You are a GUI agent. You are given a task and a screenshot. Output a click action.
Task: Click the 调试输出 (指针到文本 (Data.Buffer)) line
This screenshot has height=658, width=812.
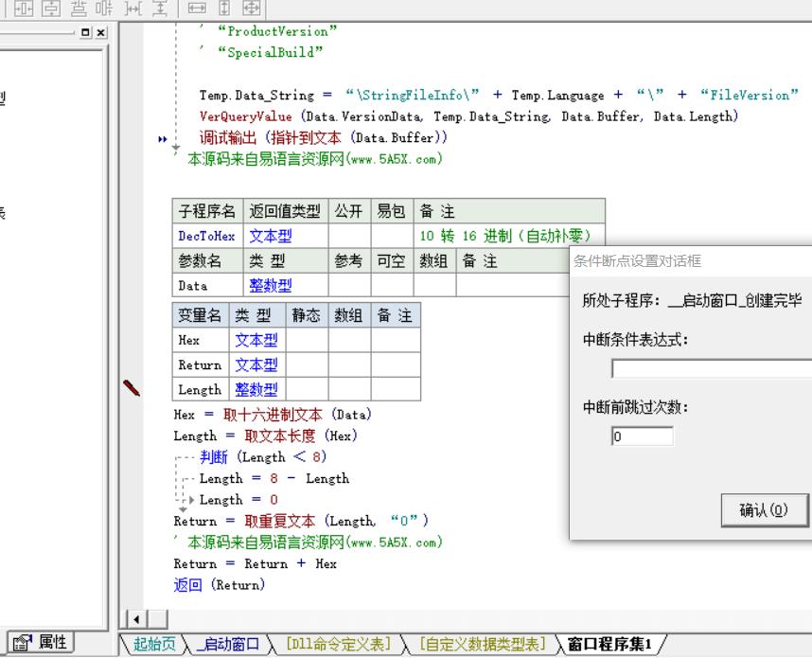click(323, 138)
